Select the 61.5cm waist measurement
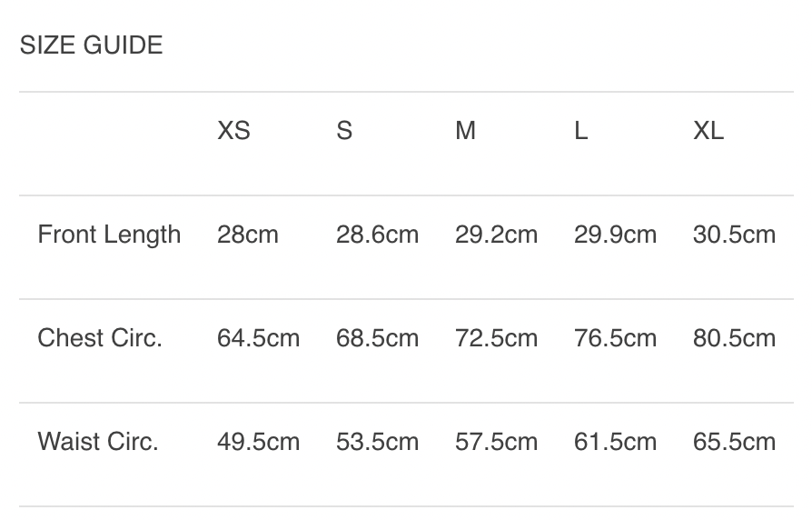The image size is (812, 520). click(615, 442)
